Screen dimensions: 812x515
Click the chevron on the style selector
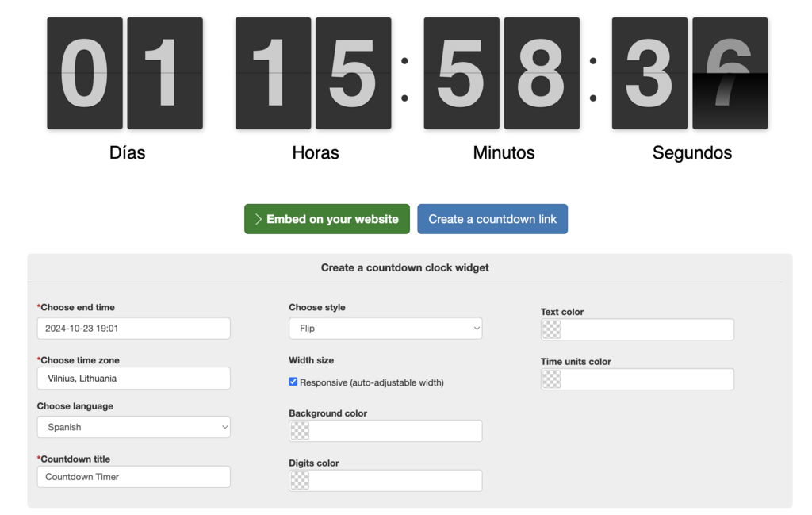click(475, 328)
